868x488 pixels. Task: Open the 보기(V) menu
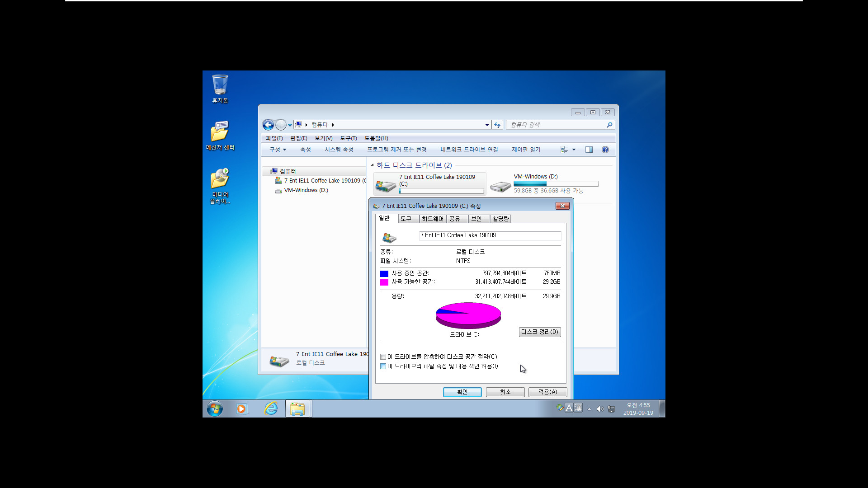coord(323,138)
